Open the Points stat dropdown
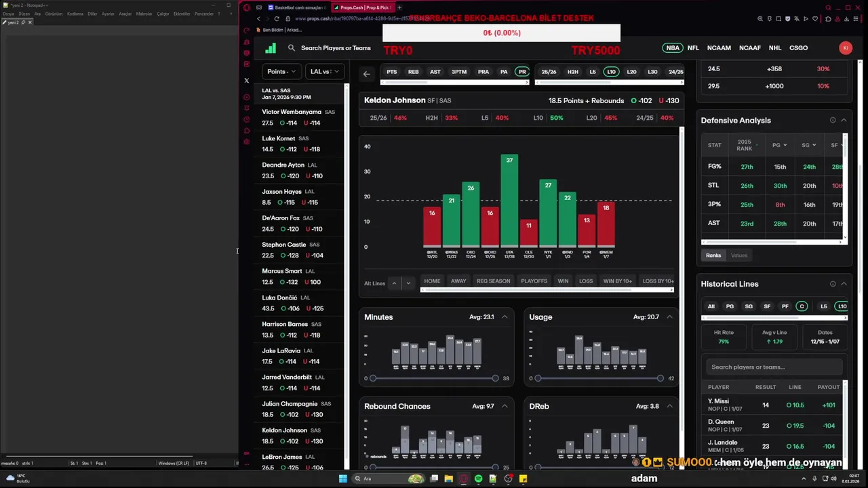Image resolution: width=868 pixels, height=488 pixels. pyautogui.click(x=281, y=72)
